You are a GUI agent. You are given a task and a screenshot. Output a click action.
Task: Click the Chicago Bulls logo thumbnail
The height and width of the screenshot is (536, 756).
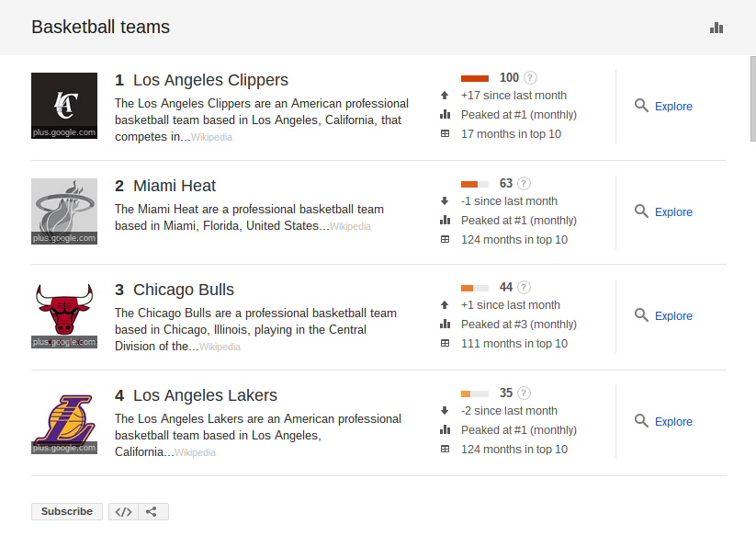tap(64, 315)
